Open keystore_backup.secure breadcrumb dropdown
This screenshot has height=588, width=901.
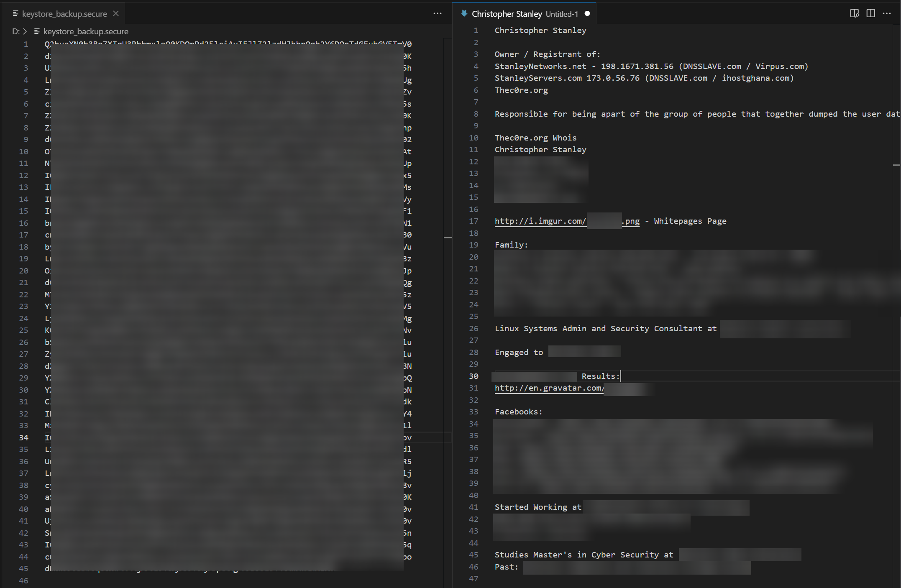point(86,31)
